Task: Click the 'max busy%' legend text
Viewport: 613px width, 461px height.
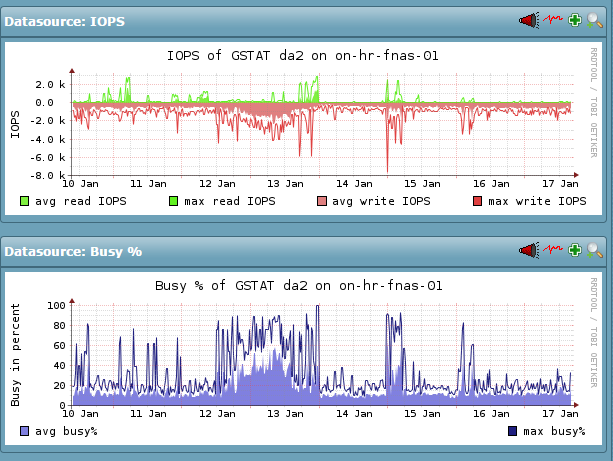Action: 554,431
